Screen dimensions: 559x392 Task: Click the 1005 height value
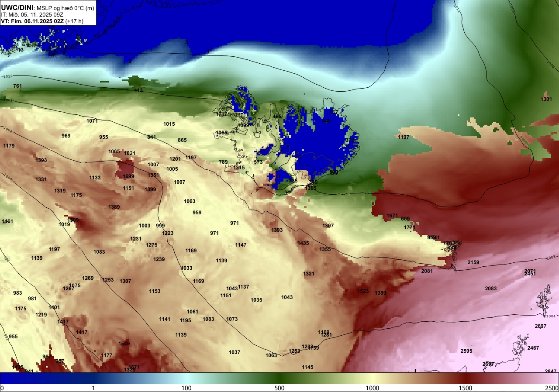tap(172, 169)
